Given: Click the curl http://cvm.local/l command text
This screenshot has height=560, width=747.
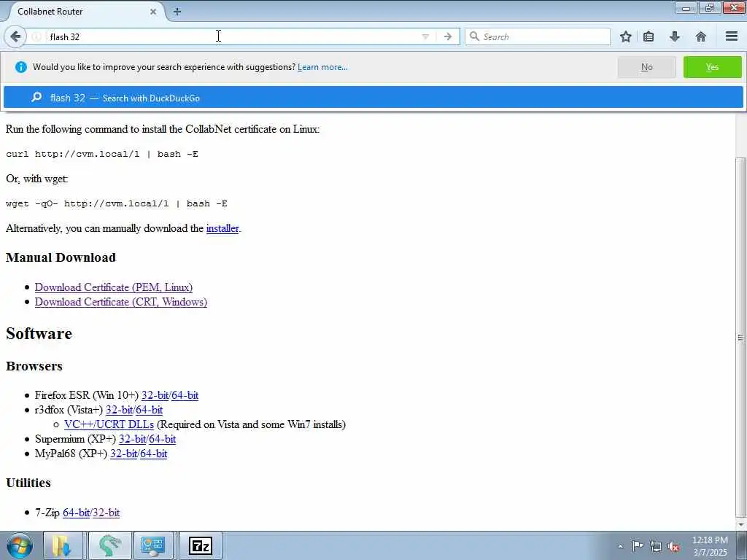Looking at the screenshot, I should [102, 154].
